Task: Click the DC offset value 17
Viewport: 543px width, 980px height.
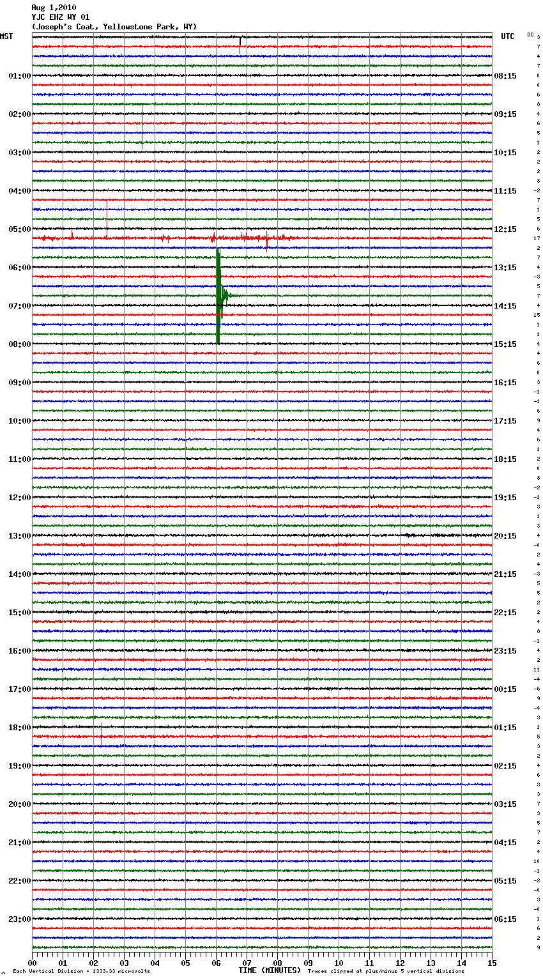Action: coord(537,238)
